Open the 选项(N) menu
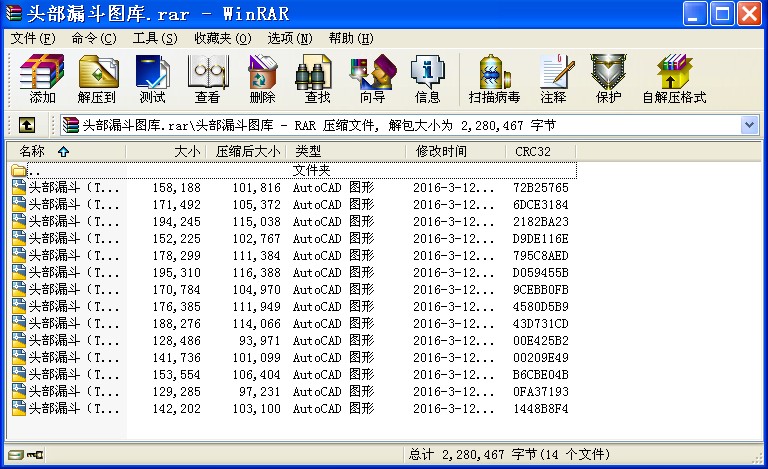Image resolution: width=768 pixels, height=469 pixels. pos(290,38)
